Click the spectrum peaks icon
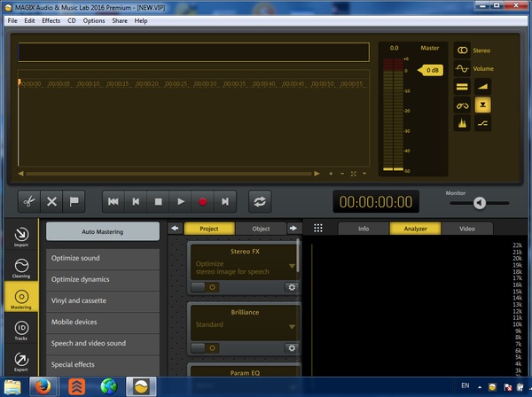 [x=462, y=123]
